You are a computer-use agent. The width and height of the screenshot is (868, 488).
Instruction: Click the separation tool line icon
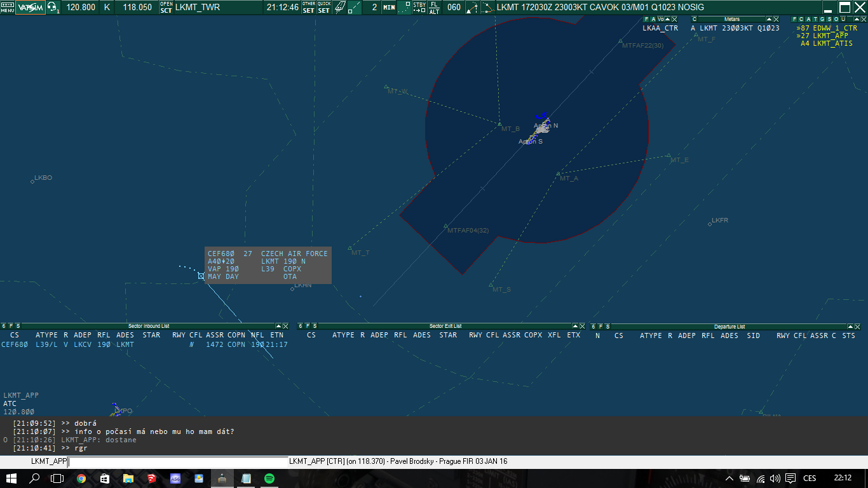coord(355,8)
